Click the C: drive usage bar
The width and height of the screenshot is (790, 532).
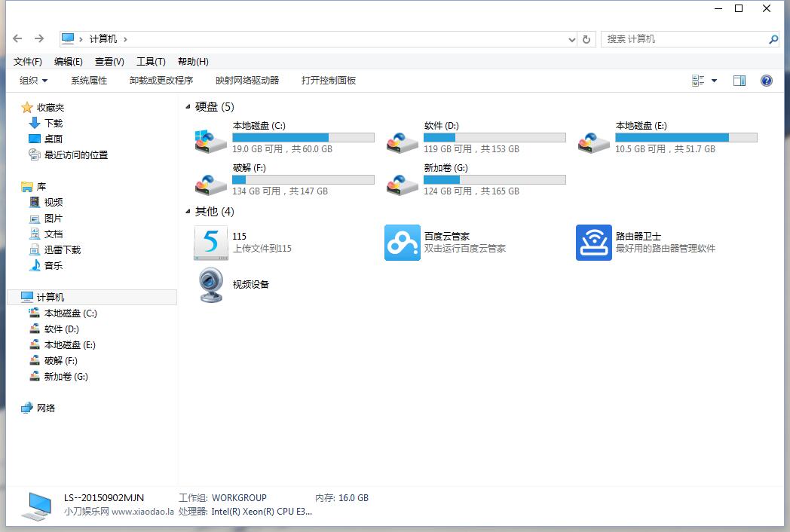(303, 138)
